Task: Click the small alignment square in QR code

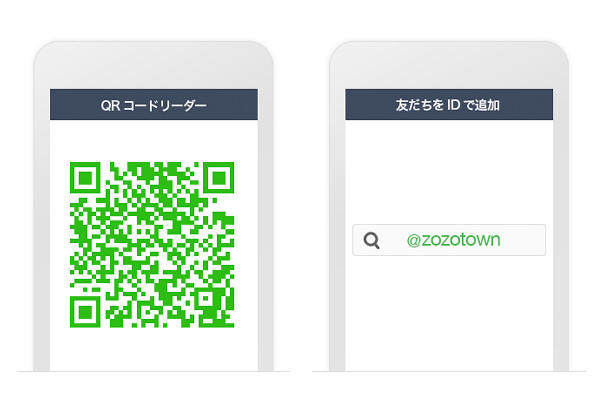Action: coord(205,298)
